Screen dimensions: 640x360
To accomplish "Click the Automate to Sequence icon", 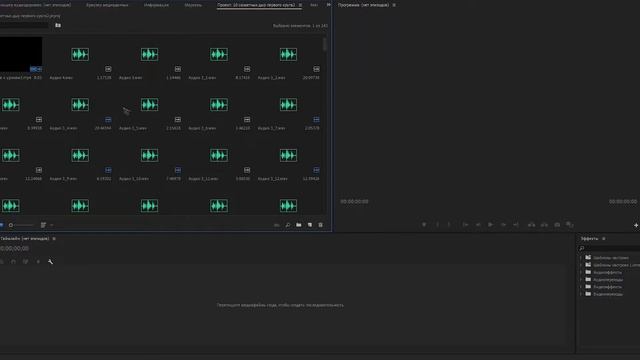I will point(277,225).
